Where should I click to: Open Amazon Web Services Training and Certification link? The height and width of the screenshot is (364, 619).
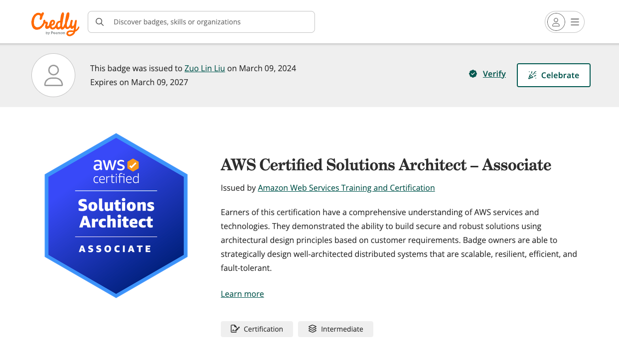[346, 188]
